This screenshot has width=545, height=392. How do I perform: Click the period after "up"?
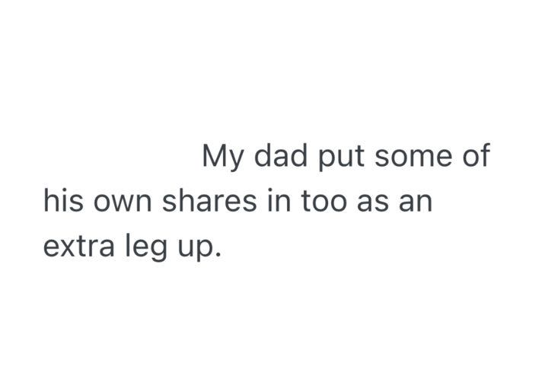click(218, 255)
